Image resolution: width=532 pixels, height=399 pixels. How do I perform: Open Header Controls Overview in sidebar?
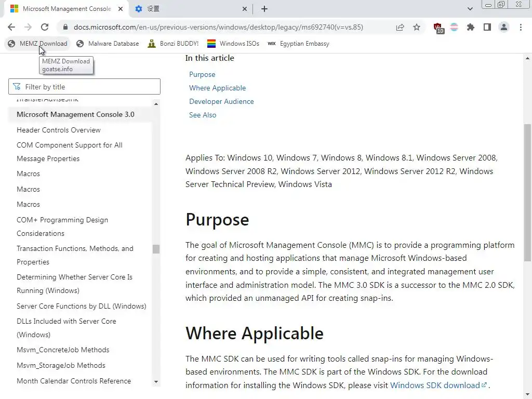click(x=58, y=130)
